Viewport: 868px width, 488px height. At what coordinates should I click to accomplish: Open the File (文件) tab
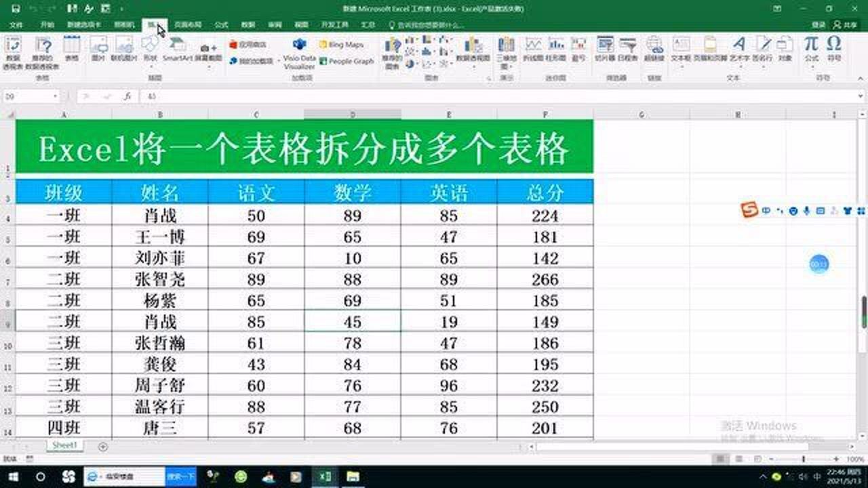16,25
